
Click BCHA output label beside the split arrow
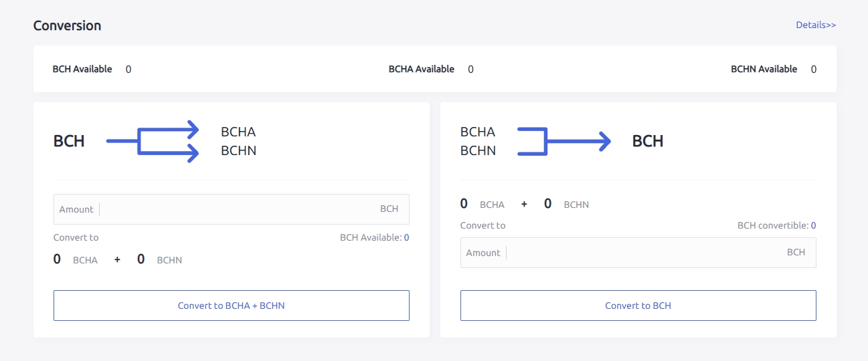[238, 132]
